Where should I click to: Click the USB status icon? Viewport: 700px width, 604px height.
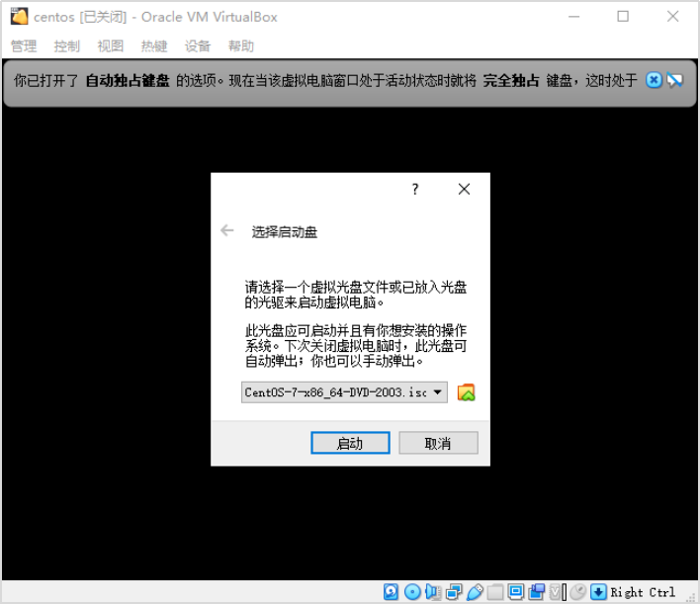point(475,592)
